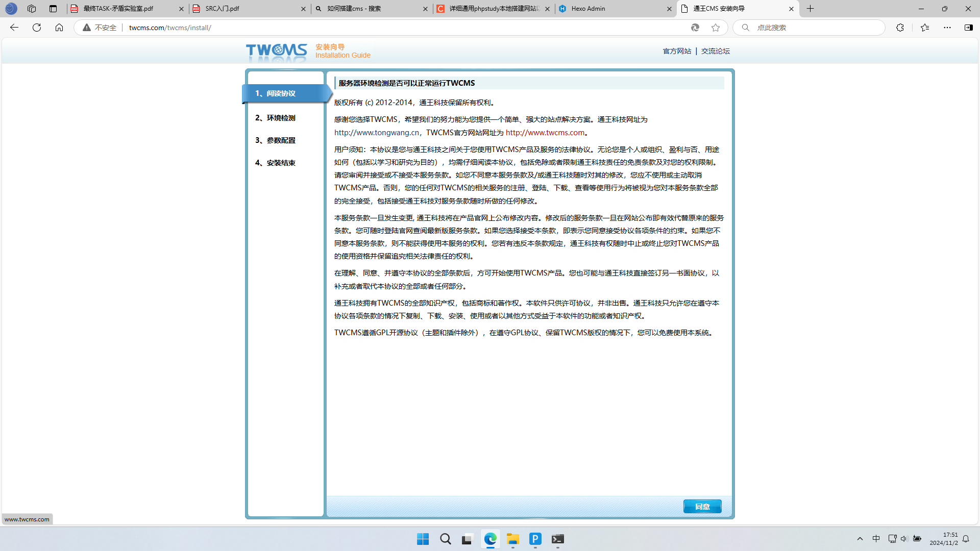The height and width of the screenshot is (551, 980).
Task: Click the 同意 agree button
Action: pyautogui.click(x=702, y=507)
